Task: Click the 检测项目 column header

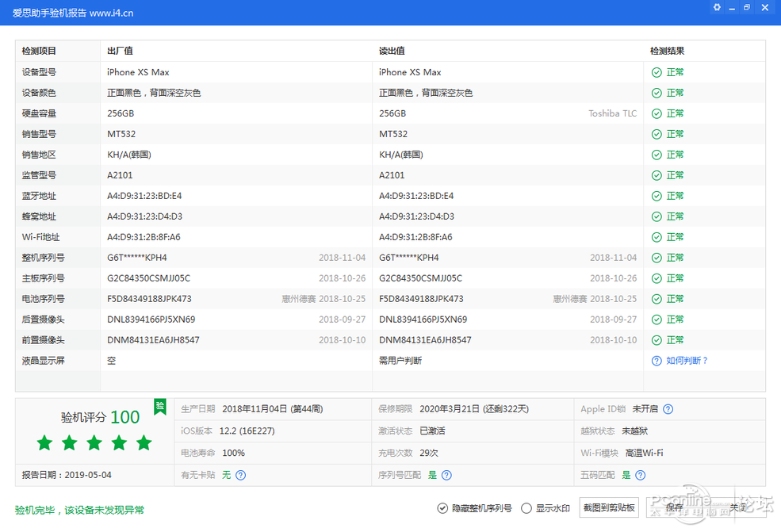Action: point(39,51)
